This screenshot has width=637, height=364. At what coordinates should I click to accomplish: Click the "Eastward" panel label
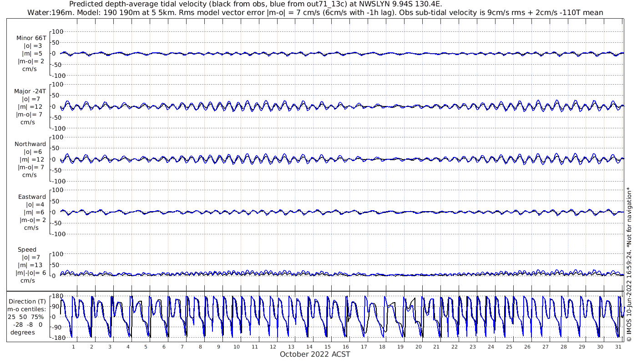pyautogui.click(x=32, y=197)
